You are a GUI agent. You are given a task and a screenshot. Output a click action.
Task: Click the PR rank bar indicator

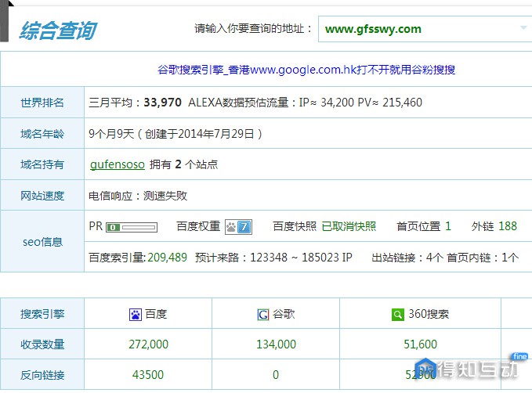132,227
